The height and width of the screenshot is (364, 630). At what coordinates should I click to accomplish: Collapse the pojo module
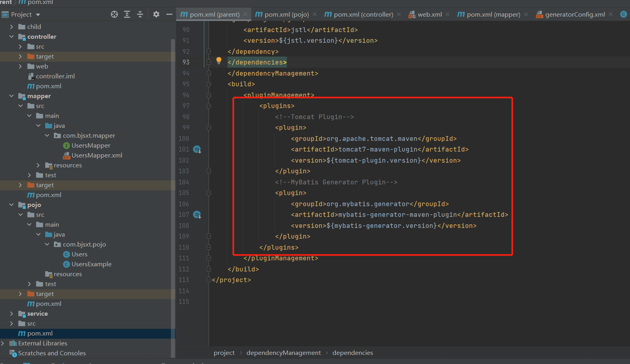coord(11,205)
